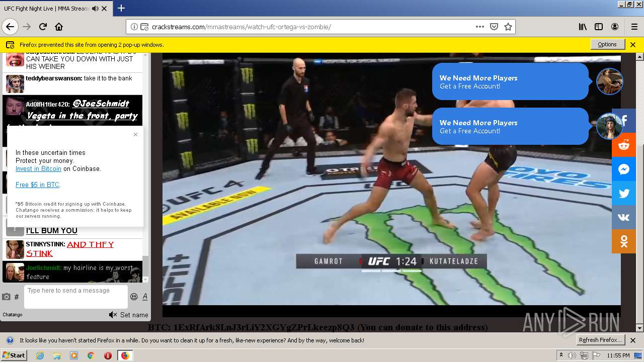Open the Firefox home page
Image resolution: width=644 pixels, height=362 pixels.
click(x=59, y=27)
